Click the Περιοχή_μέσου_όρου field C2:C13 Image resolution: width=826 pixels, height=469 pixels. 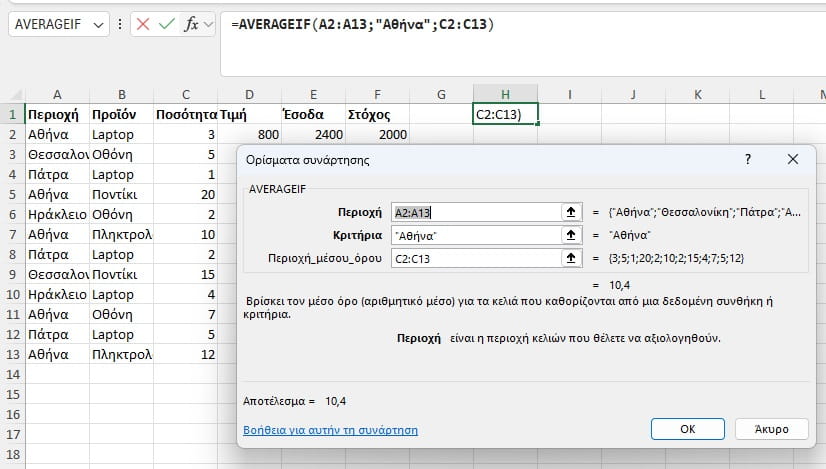[476, 258]
